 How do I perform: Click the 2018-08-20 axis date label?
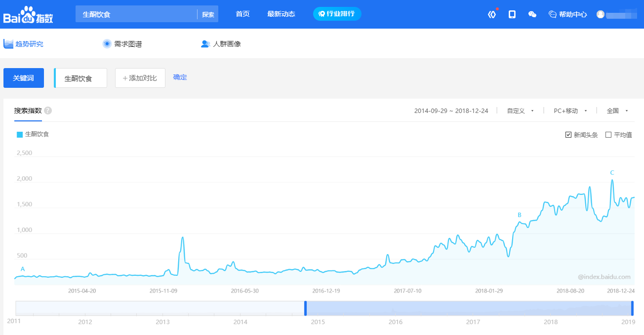pyautogui.click(x=570, y=291)
